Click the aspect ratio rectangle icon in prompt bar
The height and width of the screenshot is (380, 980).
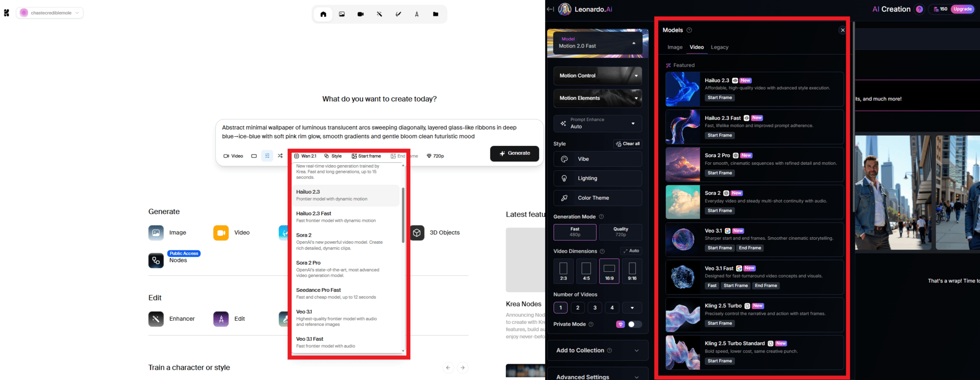(254, 156)
